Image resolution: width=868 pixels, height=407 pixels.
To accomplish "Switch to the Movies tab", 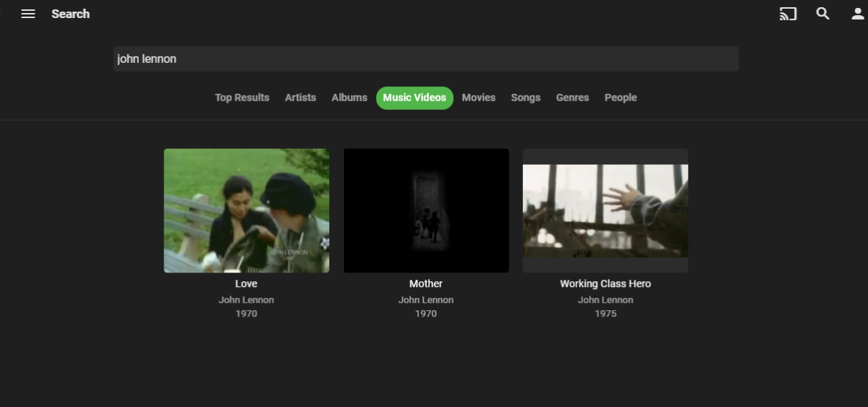I will [479, 98].
